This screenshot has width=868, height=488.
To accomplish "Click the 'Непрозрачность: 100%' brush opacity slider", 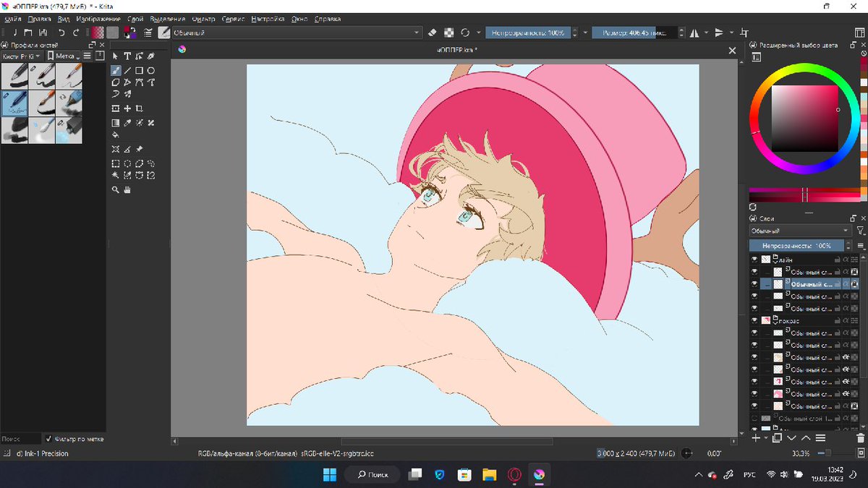I will 528,33.
